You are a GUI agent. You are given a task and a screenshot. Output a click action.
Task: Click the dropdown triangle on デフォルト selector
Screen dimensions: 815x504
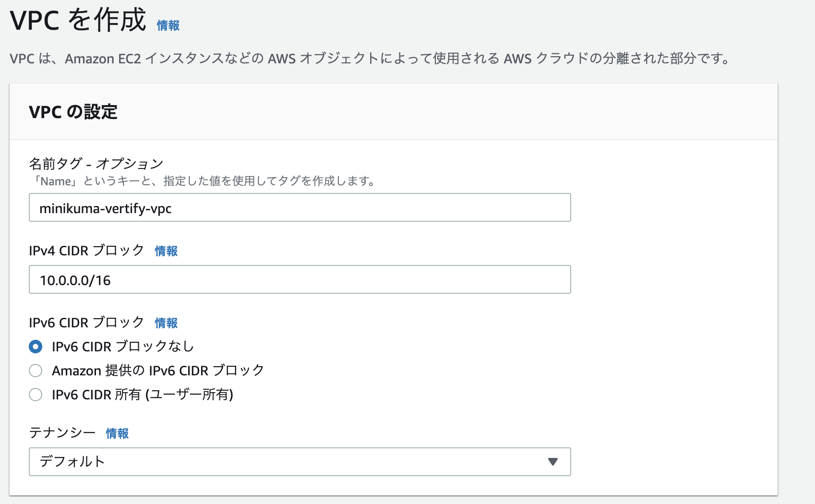(553, 462)
